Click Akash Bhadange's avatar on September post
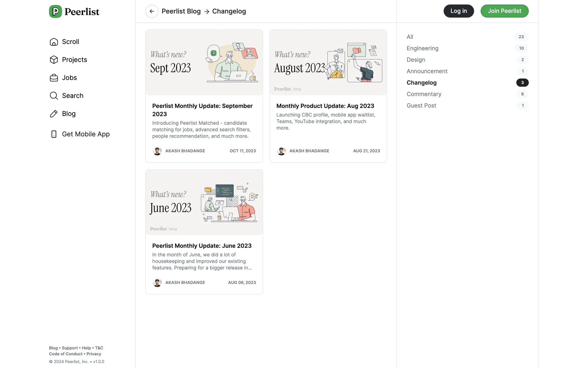 157,151
